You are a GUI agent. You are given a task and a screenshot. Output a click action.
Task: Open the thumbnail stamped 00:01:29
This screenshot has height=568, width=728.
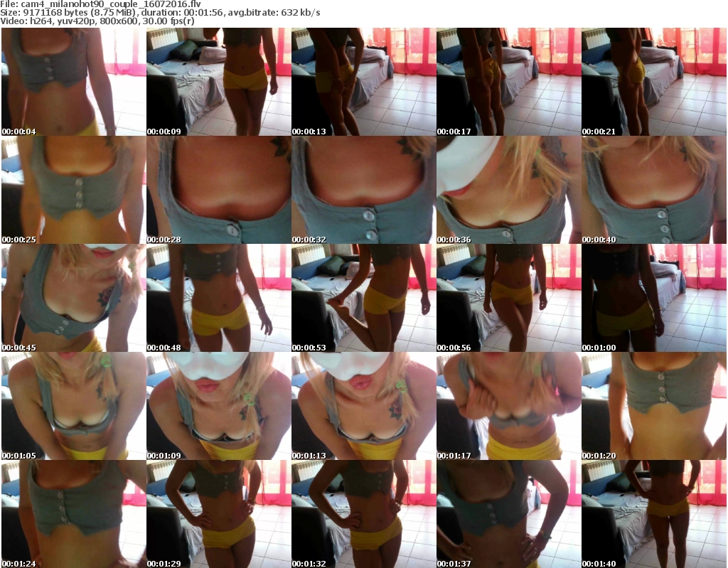[219, 514]
